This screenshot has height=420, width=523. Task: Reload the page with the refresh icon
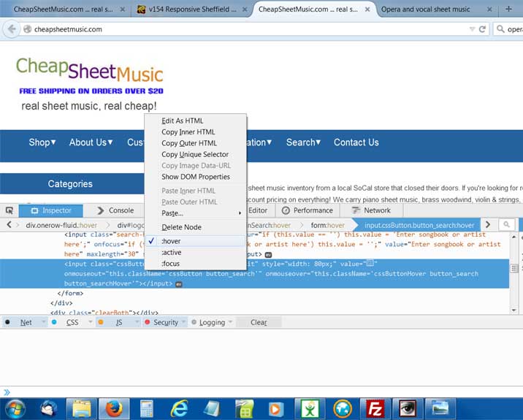[482, 29]
